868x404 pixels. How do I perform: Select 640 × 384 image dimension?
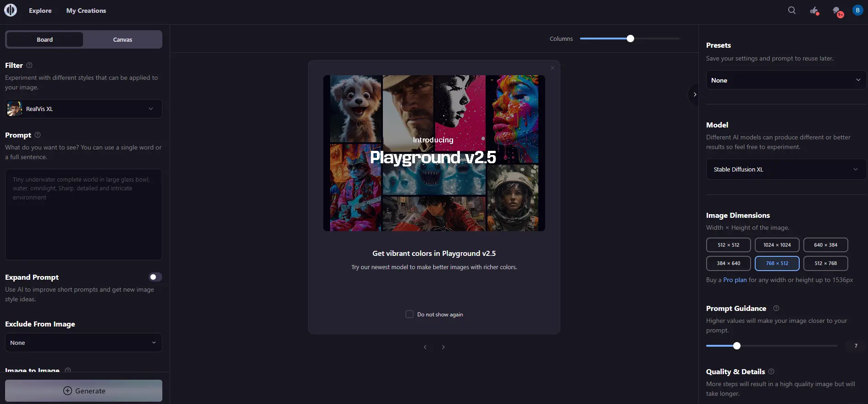click(826, 245)
